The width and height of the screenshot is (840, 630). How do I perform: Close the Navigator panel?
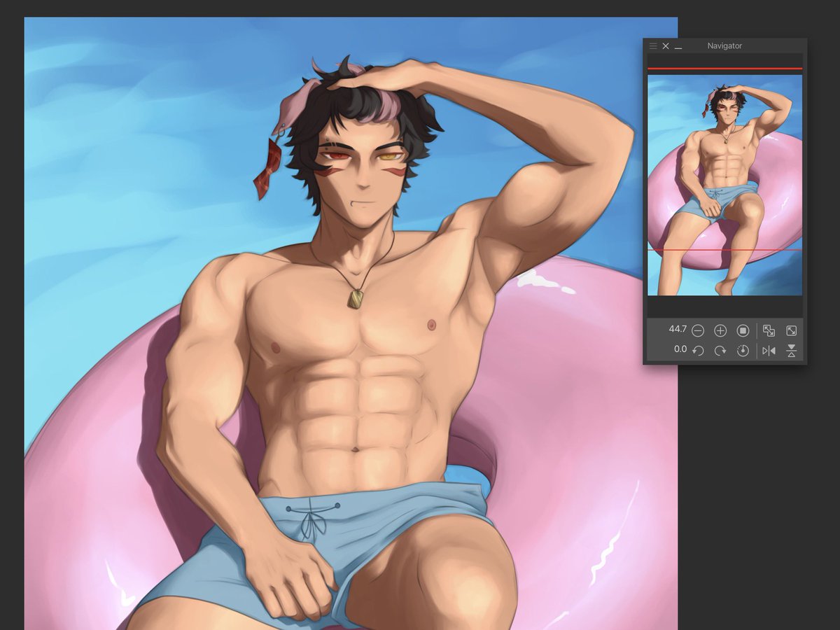click(666, 45)
